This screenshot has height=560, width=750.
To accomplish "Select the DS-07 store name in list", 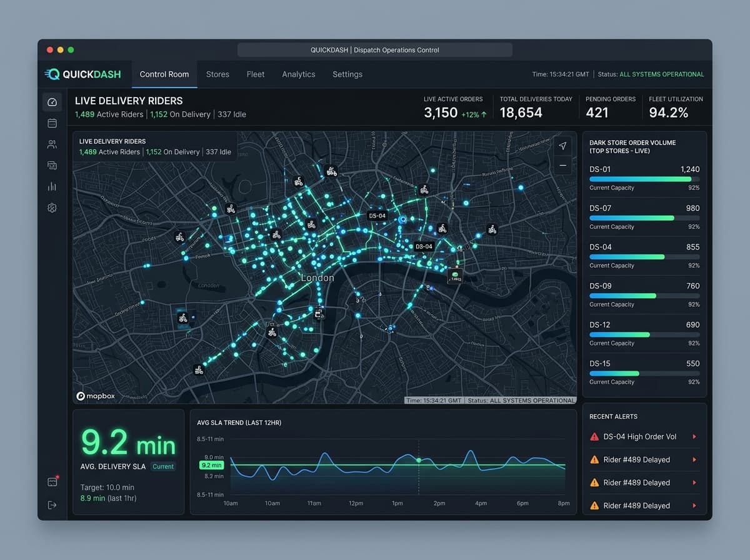I will [x=600, y=208].
